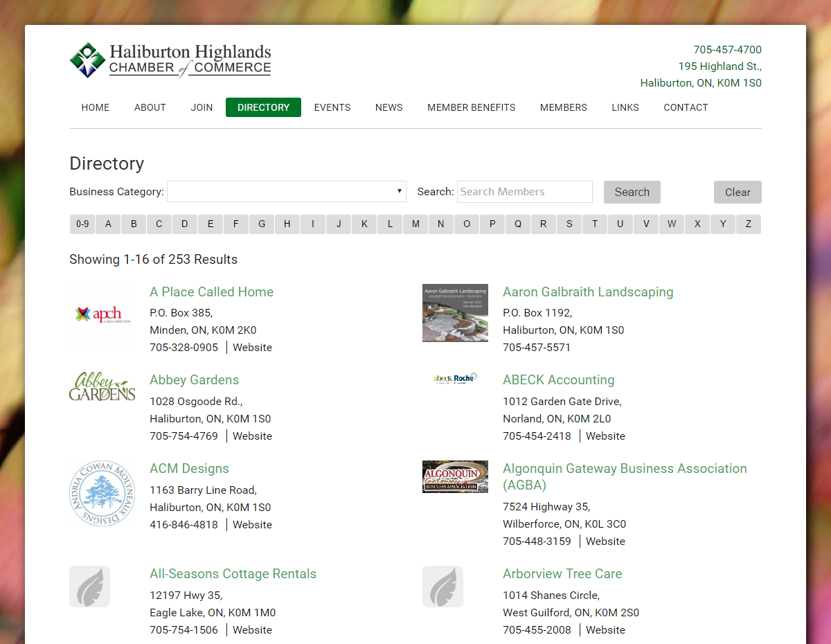Click the Algonquin Gateway Business Association logo
The image size is (831, 644).
[455, 476]
